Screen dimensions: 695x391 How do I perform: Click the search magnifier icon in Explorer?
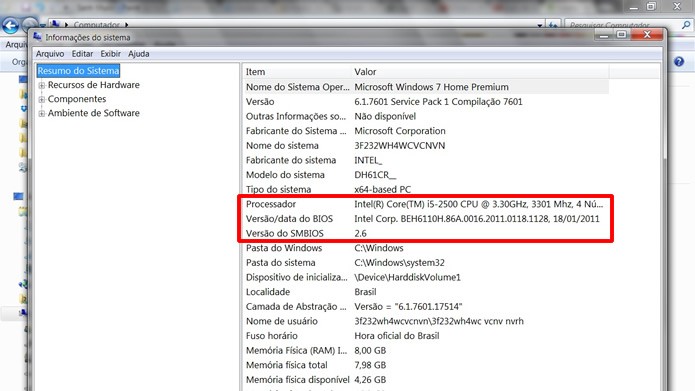coord(686,25)
